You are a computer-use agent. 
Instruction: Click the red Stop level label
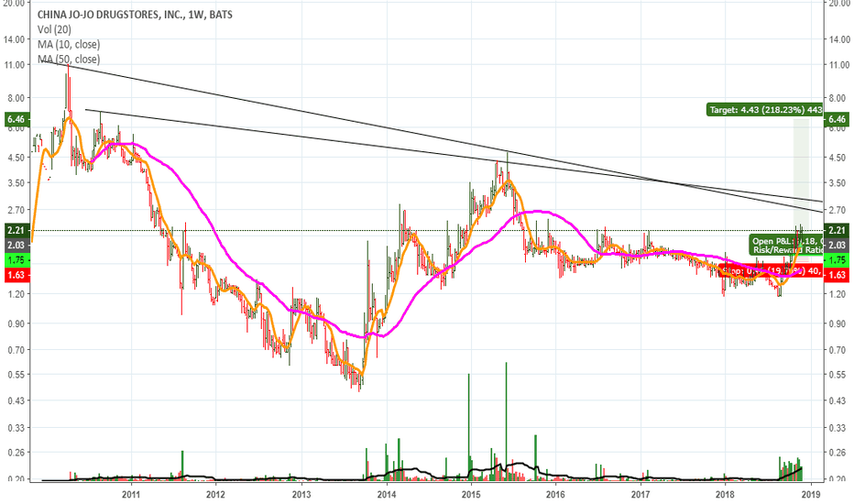(x=771, y=270)
